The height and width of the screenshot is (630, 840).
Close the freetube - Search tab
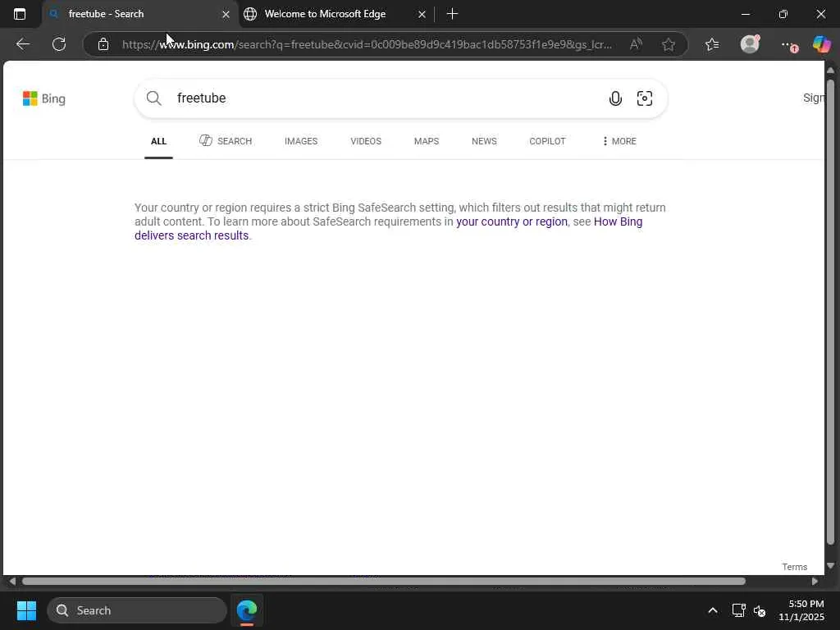pos(226,15)
